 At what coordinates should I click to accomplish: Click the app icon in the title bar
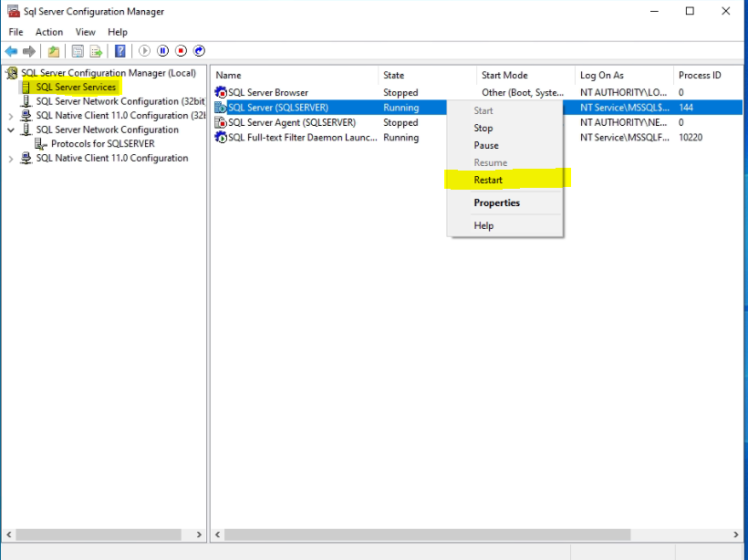[x=13, y=11]
